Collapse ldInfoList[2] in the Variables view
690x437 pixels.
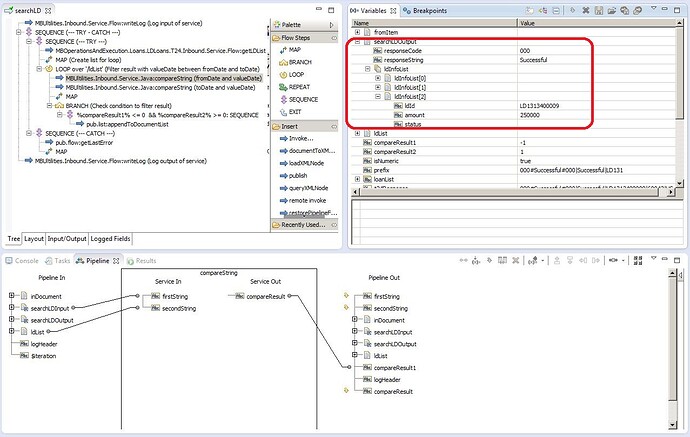point(378,96)
